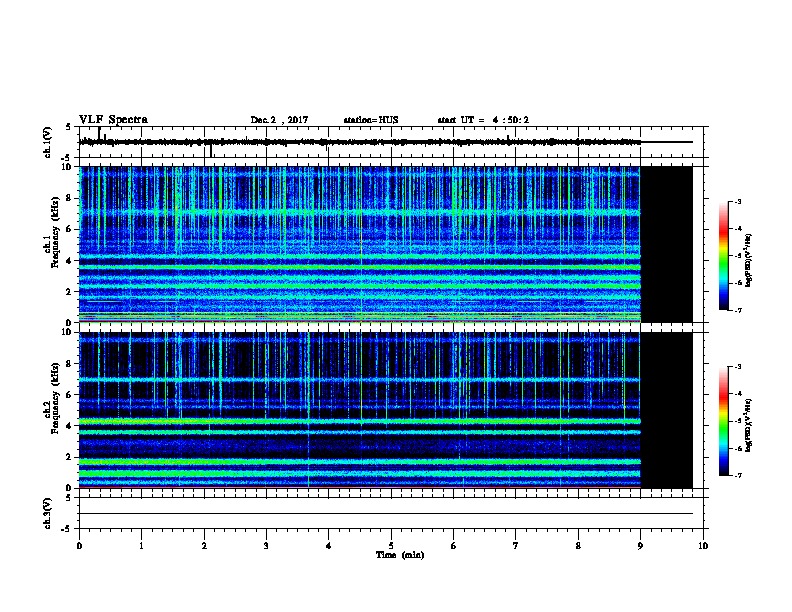Image resolution: width=792 pixels, height=612 pixels.
Task: Click the ch.2 "Frequency (kHz)" axis label
Action: pyautogui.click(x=55, y=398)
